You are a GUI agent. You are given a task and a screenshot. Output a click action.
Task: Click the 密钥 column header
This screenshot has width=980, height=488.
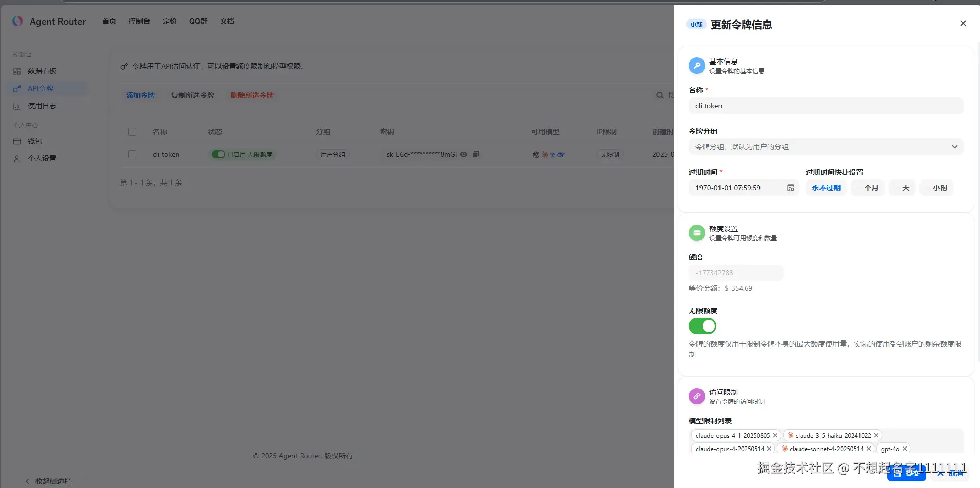point(387,132)
